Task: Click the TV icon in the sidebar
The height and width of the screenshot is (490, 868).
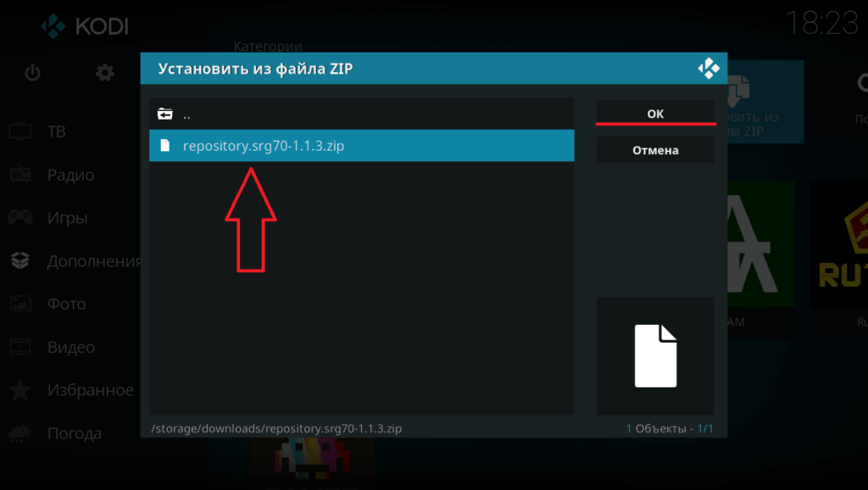Action: click(20, 131)
